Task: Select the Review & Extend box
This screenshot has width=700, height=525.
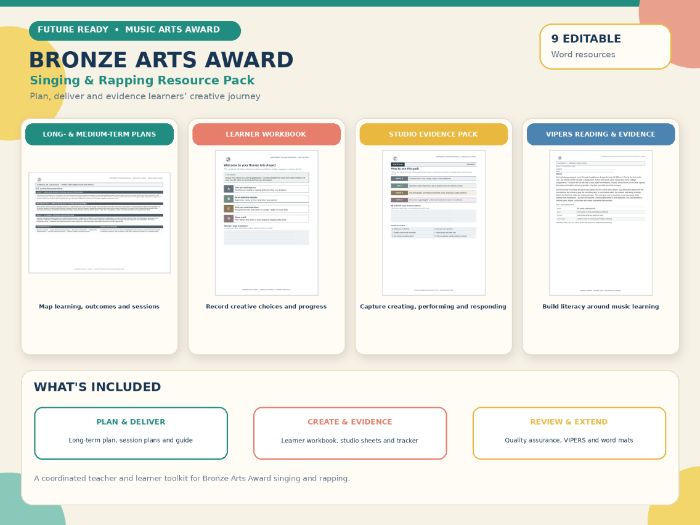Action: point(569,433)
